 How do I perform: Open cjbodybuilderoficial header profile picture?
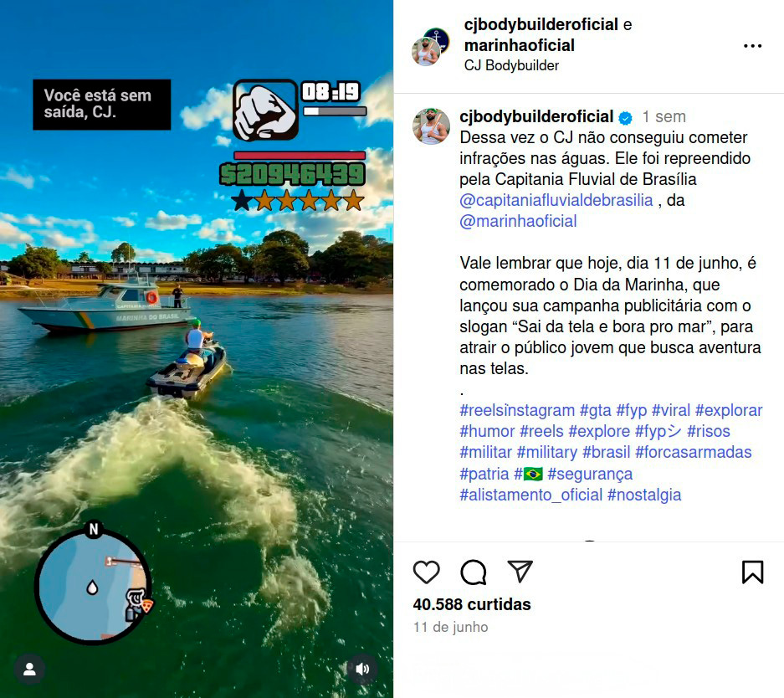tap(426, 52)
